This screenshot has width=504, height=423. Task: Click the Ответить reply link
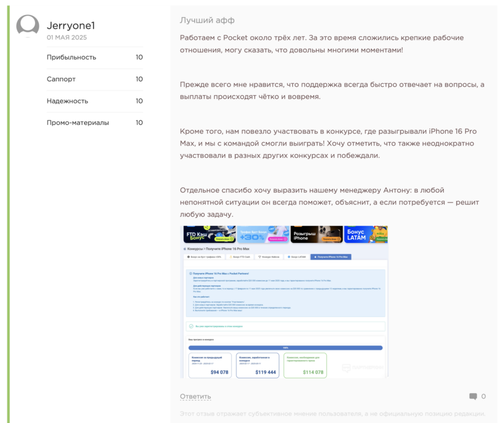(195, 396)
